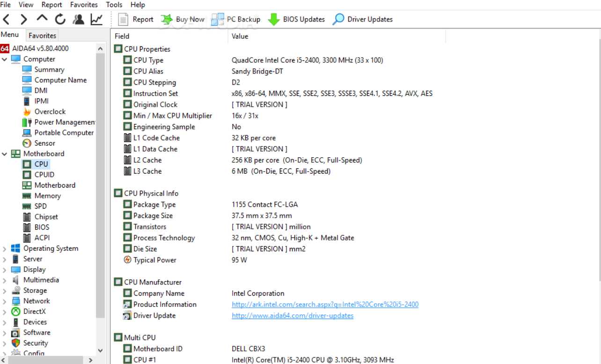
Task: Select the CPU tree item
Action: (x=35, y=164)
